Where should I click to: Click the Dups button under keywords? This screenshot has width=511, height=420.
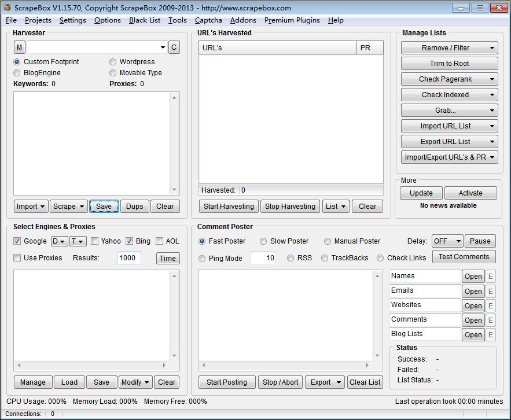coord(135,207)
